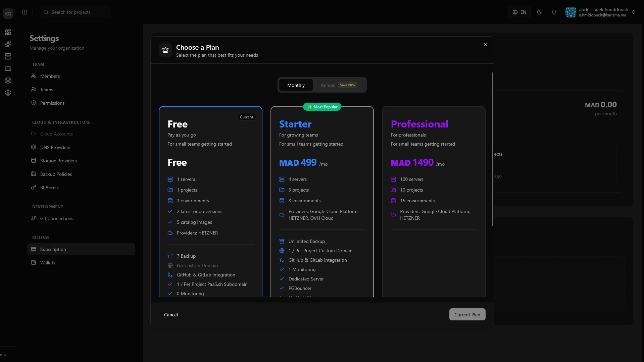Open the projects icon in left rail
The height and width of the screenshot is (362, 644).
8,68
